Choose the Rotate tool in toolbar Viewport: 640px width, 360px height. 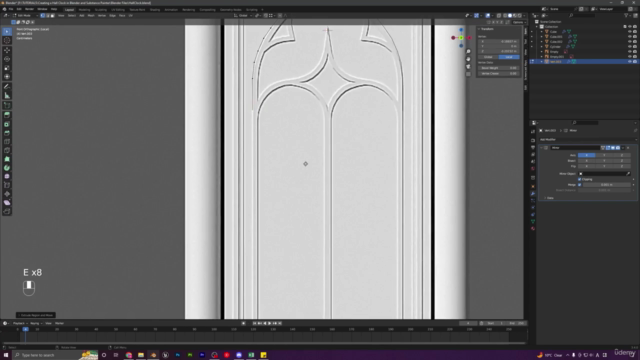(x=7, y=59)
